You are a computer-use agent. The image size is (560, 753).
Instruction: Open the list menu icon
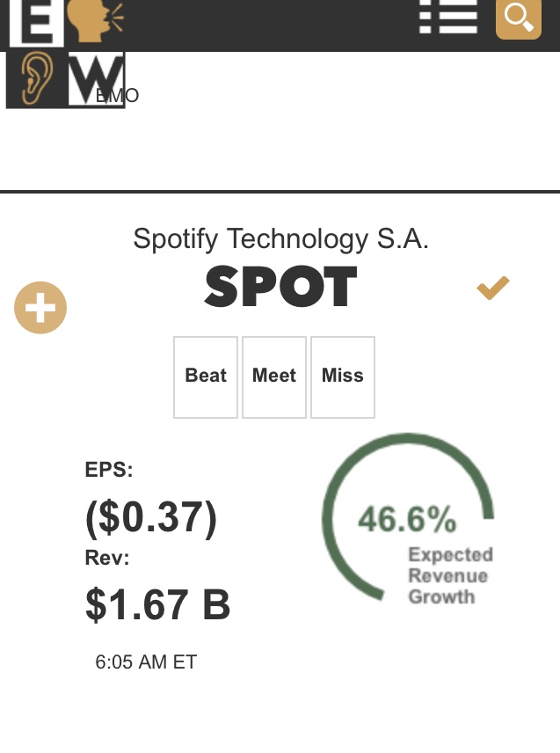[448, 16]
